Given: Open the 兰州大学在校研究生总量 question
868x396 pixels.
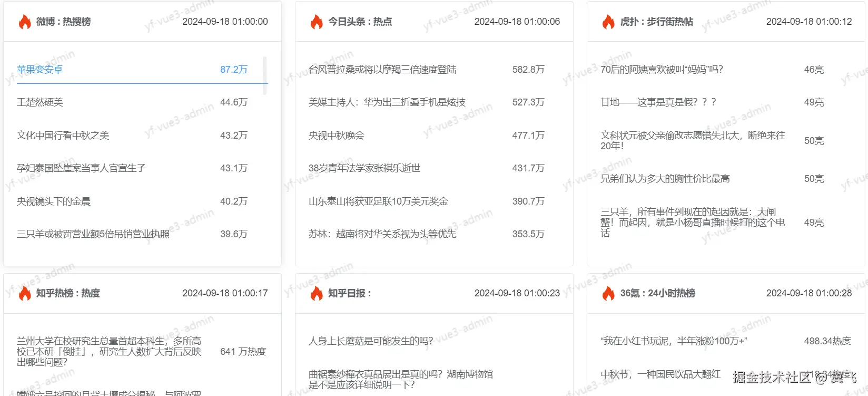Looking at the screenshot, I should click(x=109, y=352).
